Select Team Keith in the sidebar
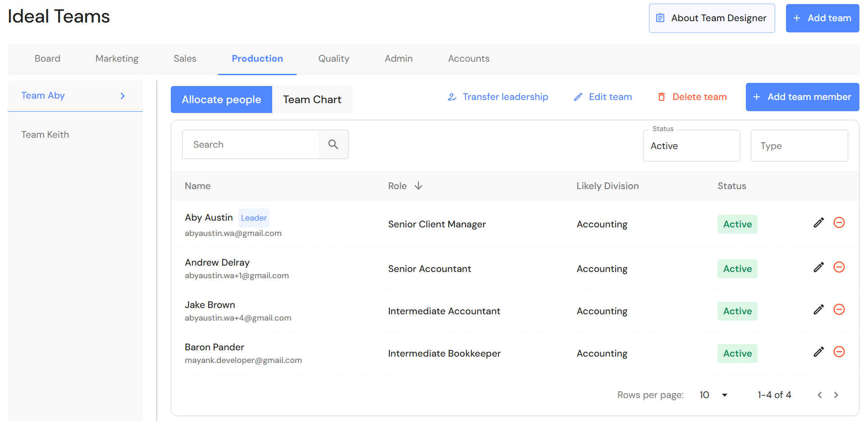This screenshot has width=868, height=421. click(x=45, y=135)
